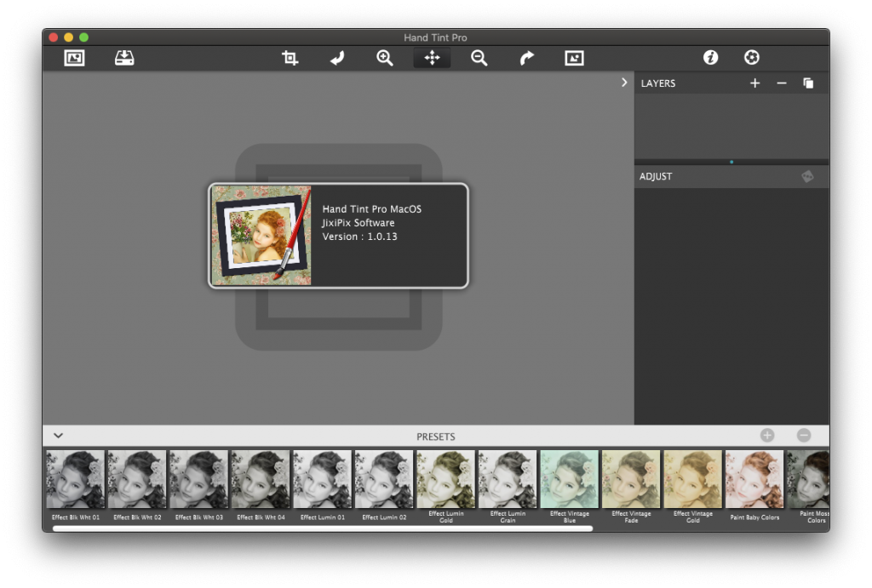872x588 pixels.
Task: Select preset Paint Baby Colors
Action: click(754, 485)
